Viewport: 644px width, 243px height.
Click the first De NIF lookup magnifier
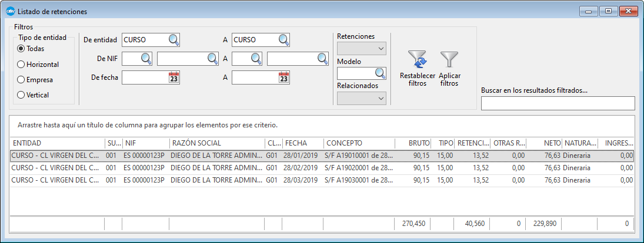pyautogui.click(x=146, y=59)
